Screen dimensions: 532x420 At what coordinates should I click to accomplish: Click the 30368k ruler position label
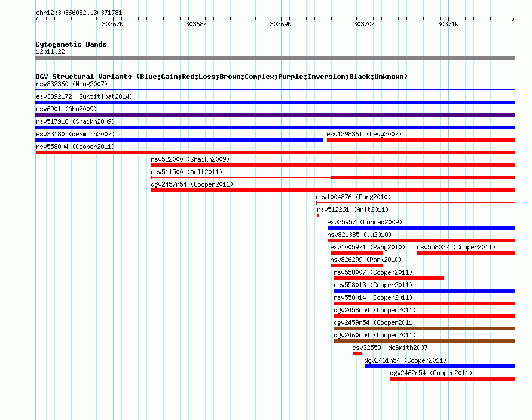coord(196,24)
